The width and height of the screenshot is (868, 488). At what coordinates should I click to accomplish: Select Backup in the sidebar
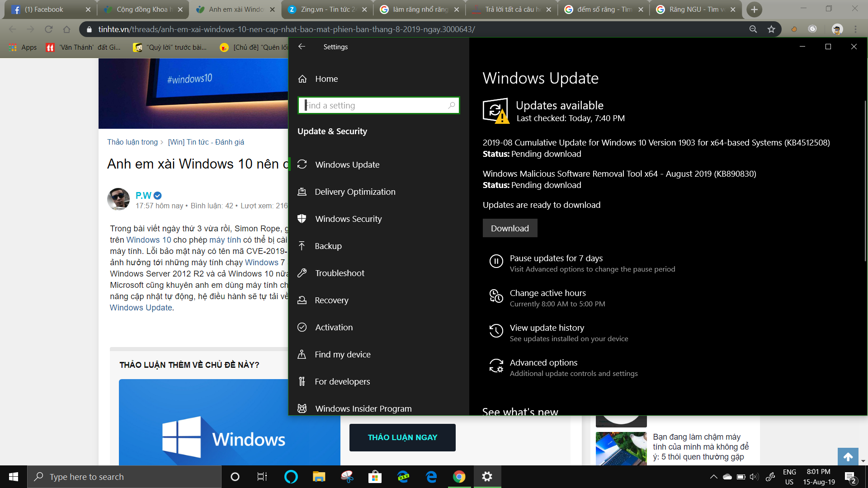pos(328,246)
